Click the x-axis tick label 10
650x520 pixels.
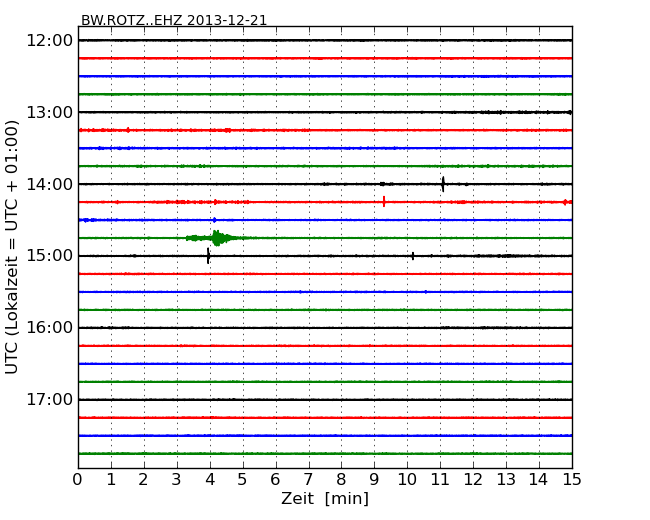pos(407,480)
